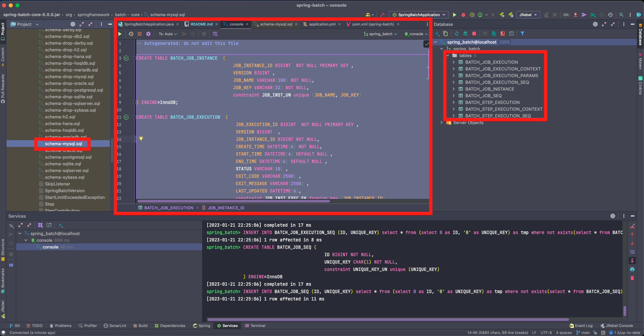Open the spring_batch schema dropdown
644x336 pixels.
pyautogui.click(x=380, y=34)
